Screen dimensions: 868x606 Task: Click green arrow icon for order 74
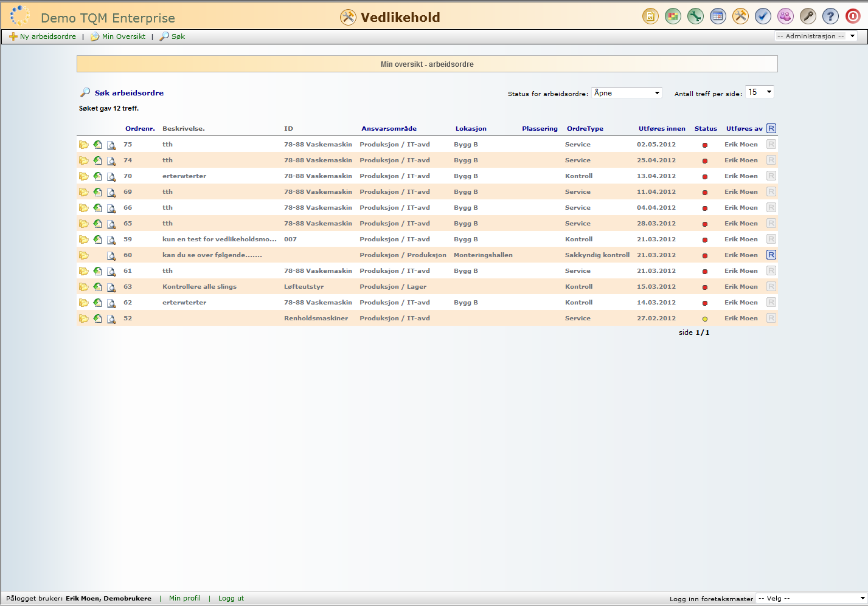97,160
